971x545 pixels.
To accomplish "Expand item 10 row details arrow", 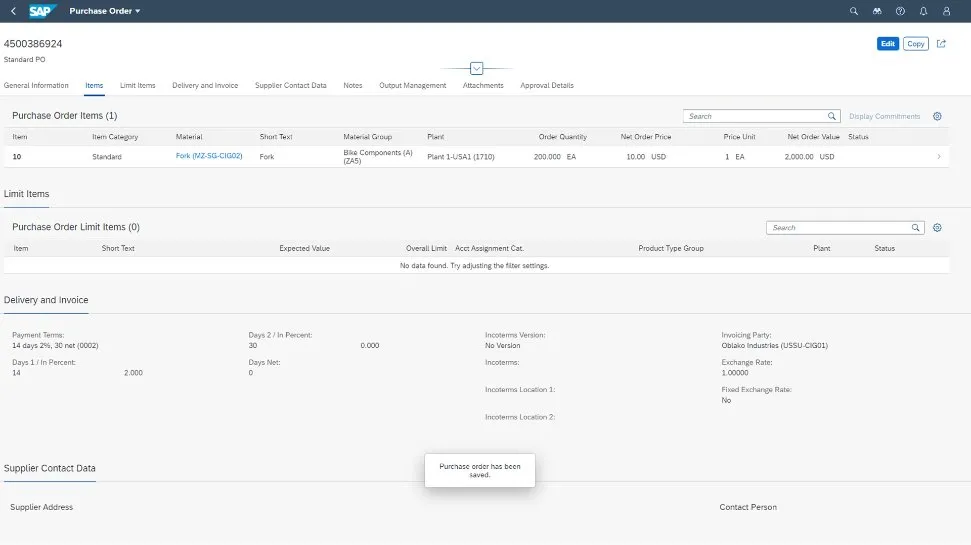I will [938, 157].
